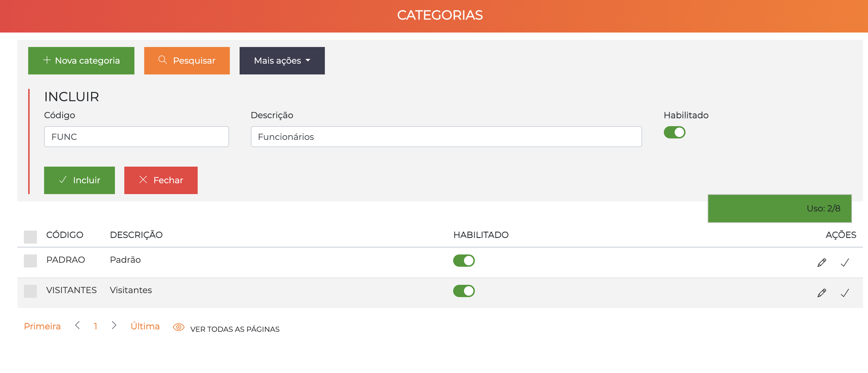
Task: Click the check icon on the PADRAO row
Action: point(845,262)
